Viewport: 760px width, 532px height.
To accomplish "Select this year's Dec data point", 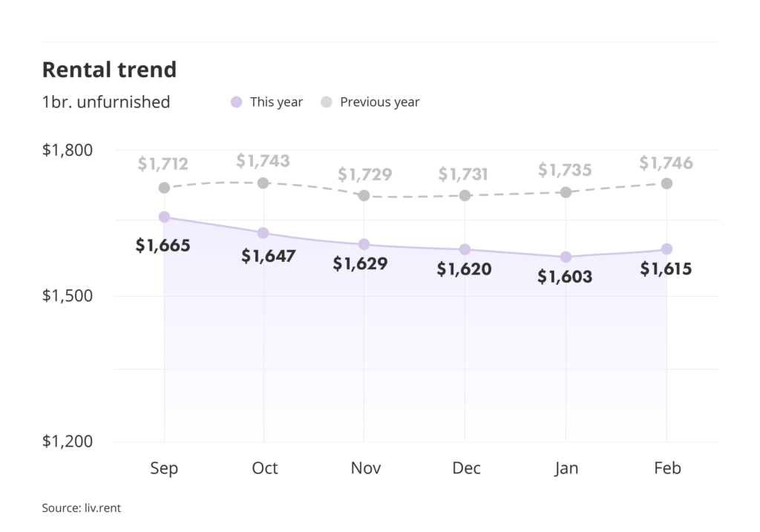I will (x=465, y=249).
